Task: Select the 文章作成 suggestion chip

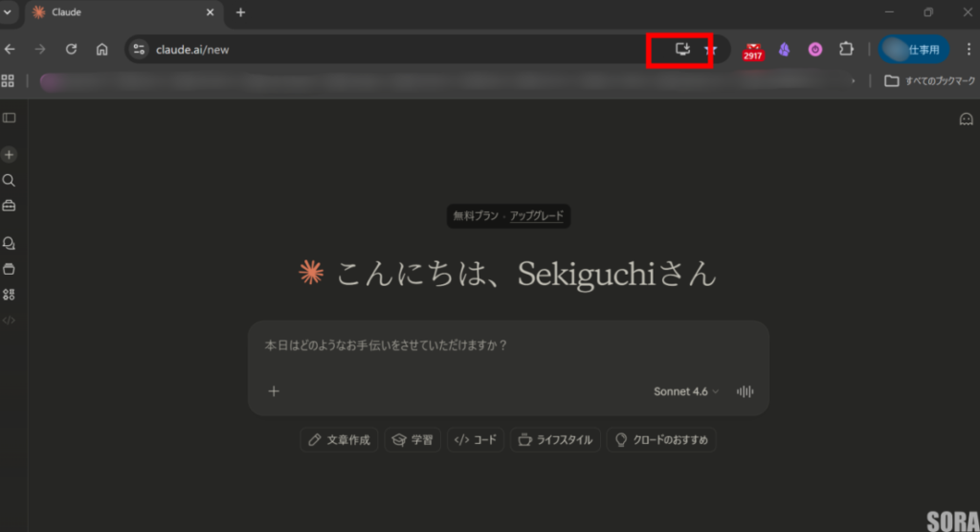Action: point(339,440)
